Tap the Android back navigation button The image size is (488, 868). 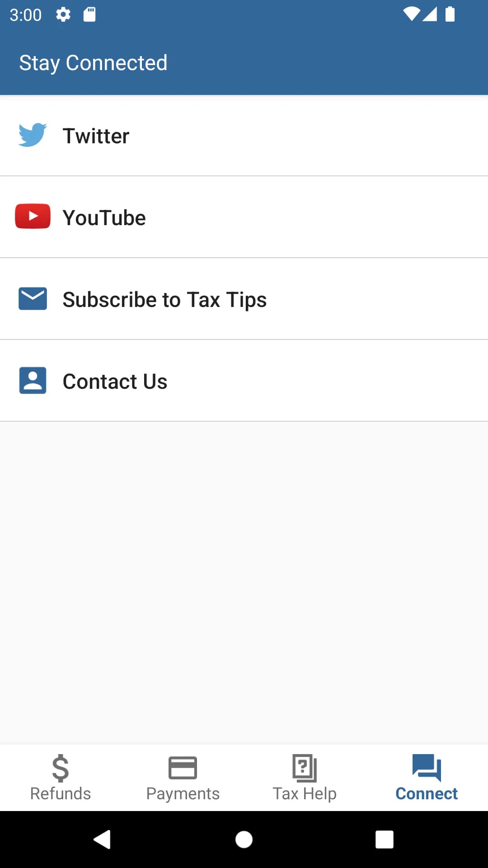[102, 840]
